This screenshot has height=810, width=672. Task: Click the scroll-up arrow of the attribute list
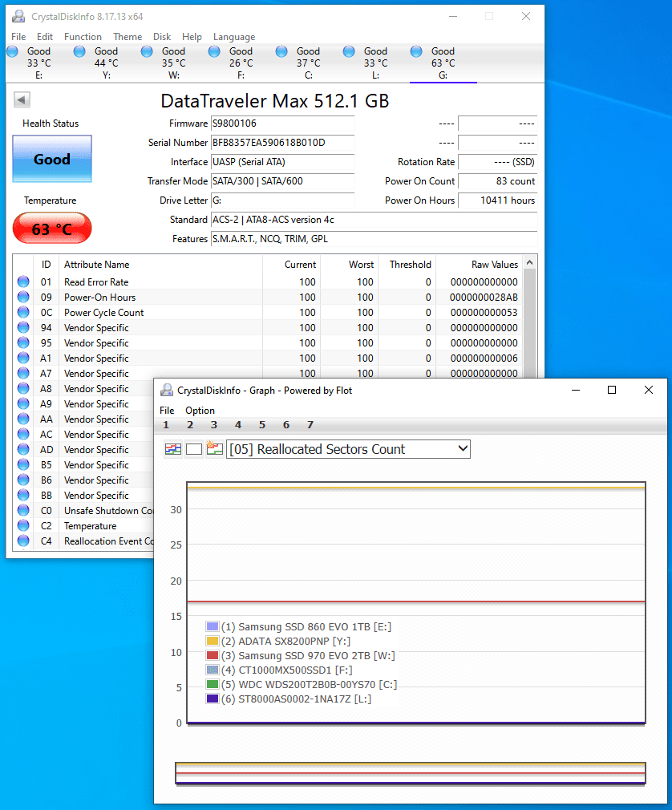[529, 263]
